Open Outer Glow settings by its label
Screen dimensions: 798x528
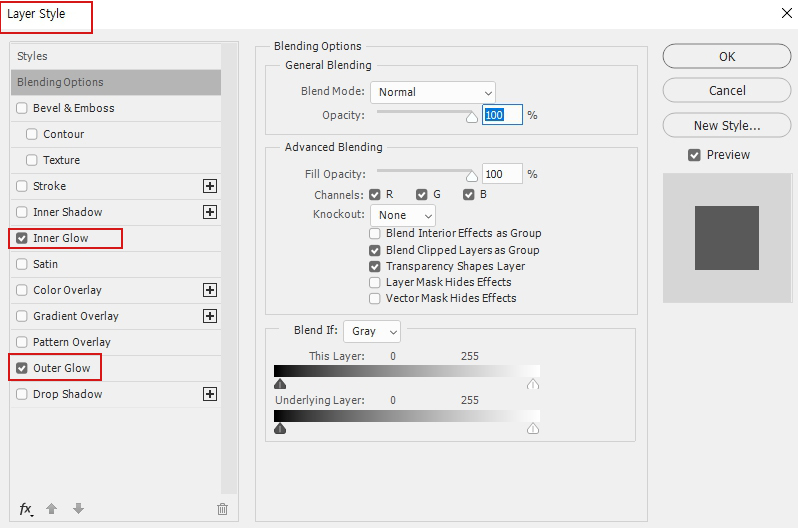(62, 368)
